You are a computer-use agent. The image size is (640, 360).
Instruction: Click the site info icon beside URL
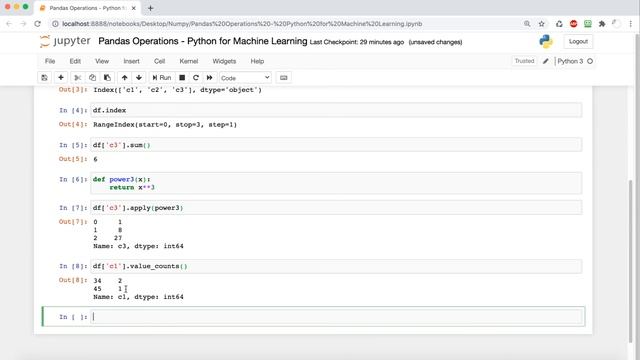(55, 24)
